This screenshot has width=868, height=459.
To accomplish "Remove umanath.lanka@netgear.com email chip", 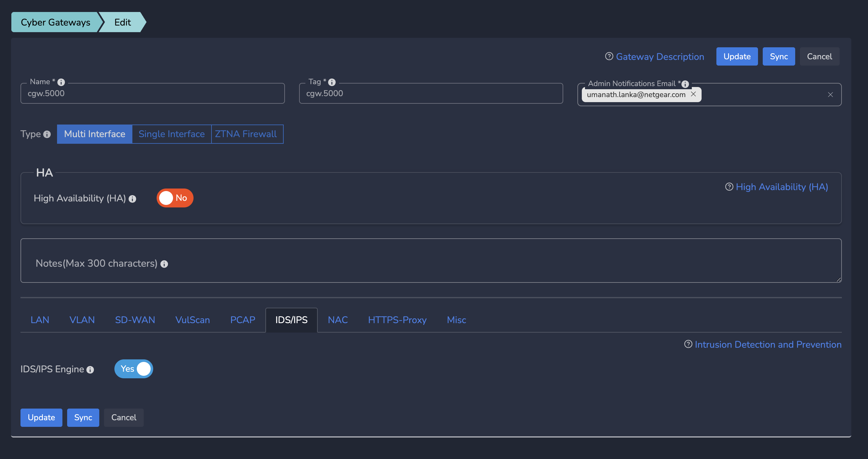I will tap(693, 94).
